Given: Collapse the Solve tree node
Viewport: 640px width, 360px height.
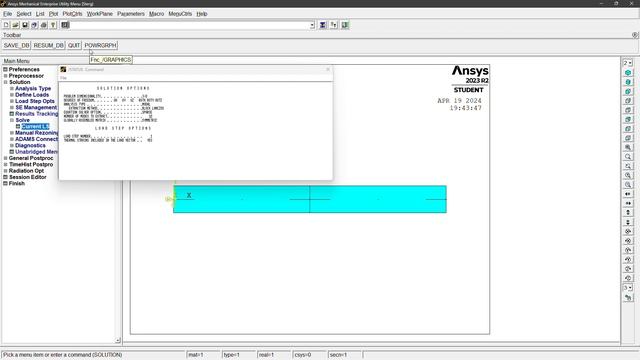Looking at the screenshot, I should tap(12, 120).
